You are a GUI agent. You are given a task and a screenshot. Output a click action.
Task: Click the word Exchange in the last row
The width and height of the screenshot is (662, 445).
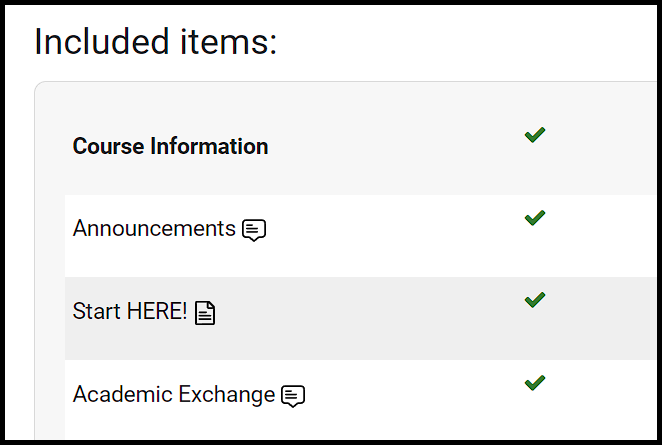click(226, 394)
